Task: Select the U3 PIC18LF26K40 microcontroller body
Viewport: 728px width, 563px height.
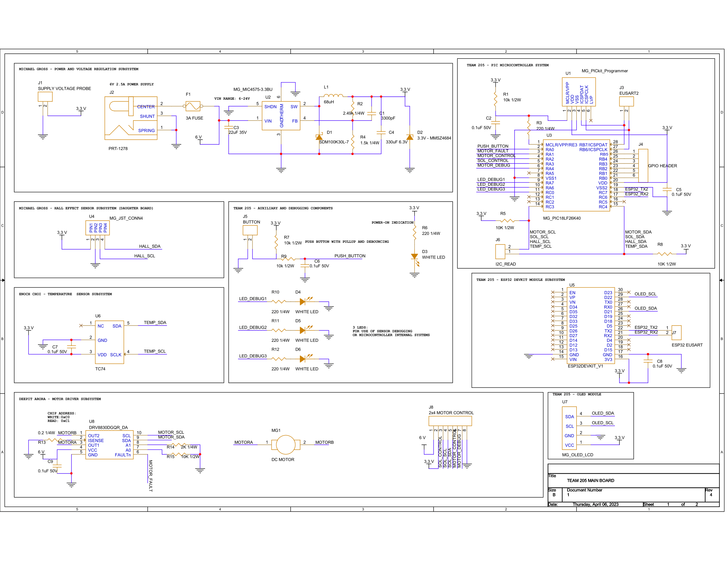Action: (576, 176)
